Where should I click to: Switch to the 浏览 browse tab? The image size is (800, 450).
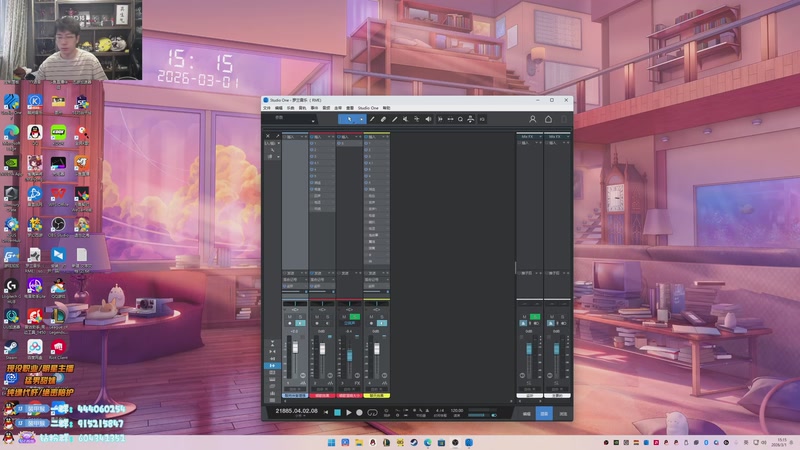(x=563, y=414)
